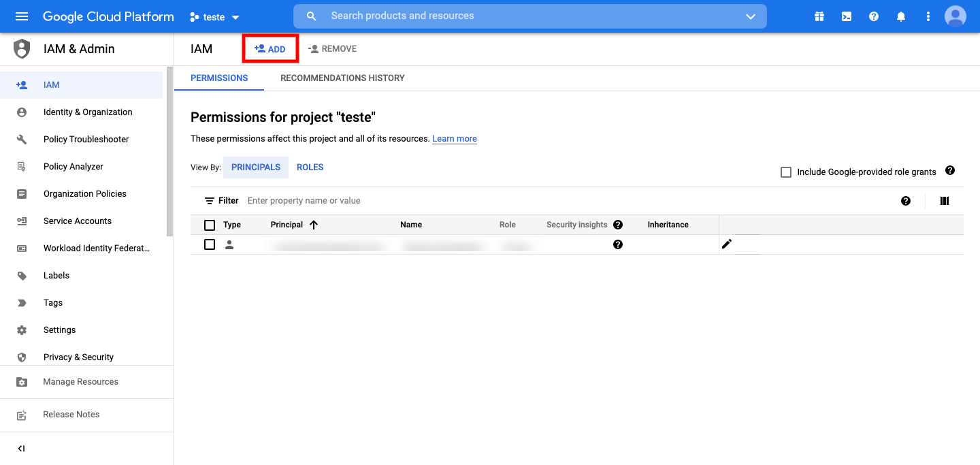This screenshot has height=465, width=980.
Task: Click the Google Cloud Platform logo
Action: [x=108, y=16]
